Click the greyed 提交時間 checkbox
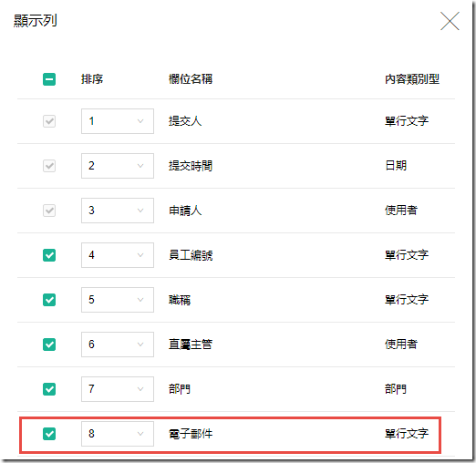The height and width of the screenshot is (463, 476). (x=49, y=166)
